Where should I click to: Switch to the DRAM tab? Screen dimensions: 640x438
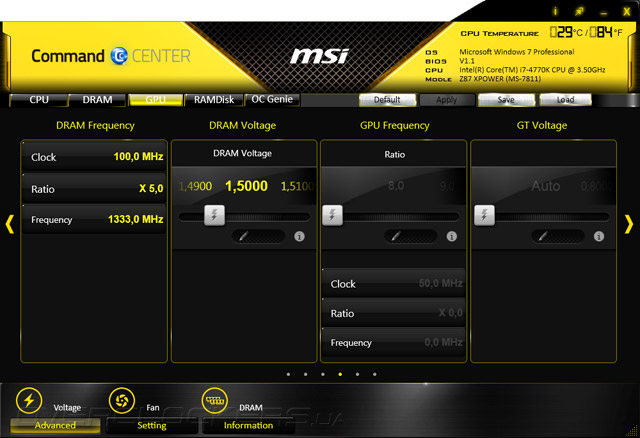tap(97, 100)
